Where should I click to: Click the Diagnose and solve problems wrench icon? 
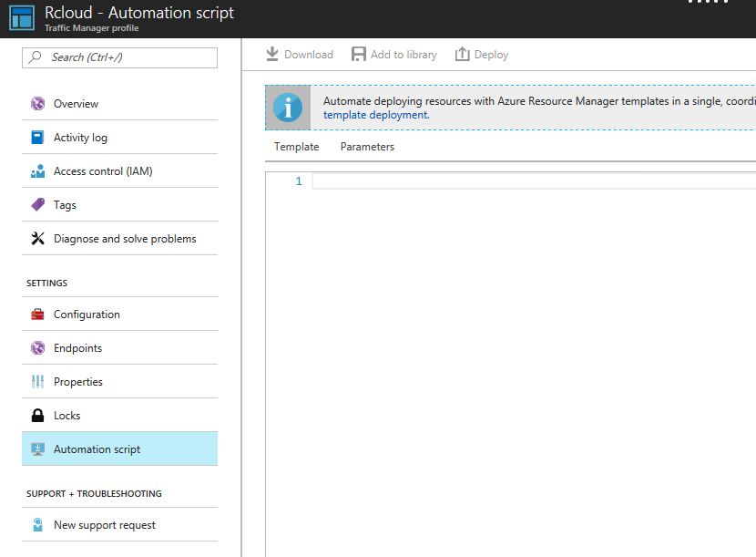37,239
